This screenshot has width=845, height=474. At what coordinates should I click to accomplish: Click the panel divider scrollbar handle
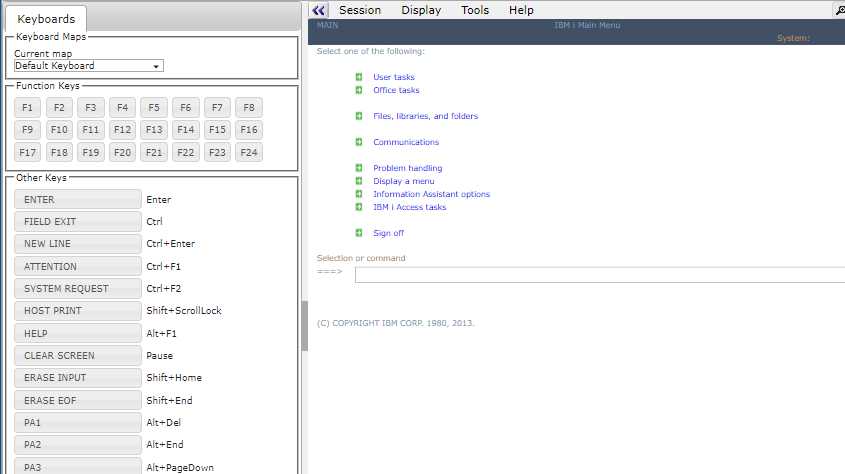click(x=304, y=326)
